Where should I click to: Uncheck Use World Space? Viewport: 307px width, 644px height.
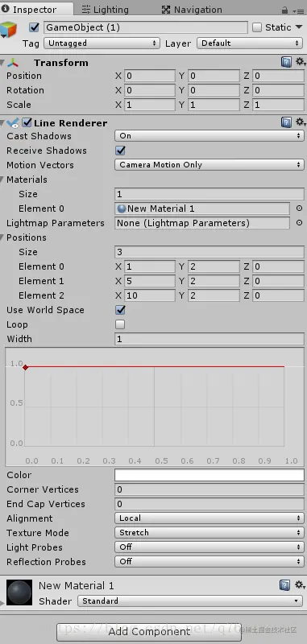(120, 310)
